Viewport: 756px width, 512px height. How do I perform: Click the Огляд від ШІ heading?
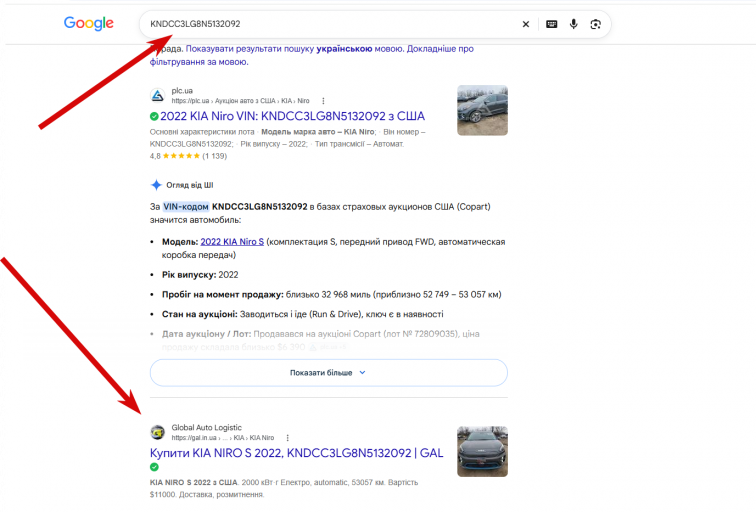(189, 185)
